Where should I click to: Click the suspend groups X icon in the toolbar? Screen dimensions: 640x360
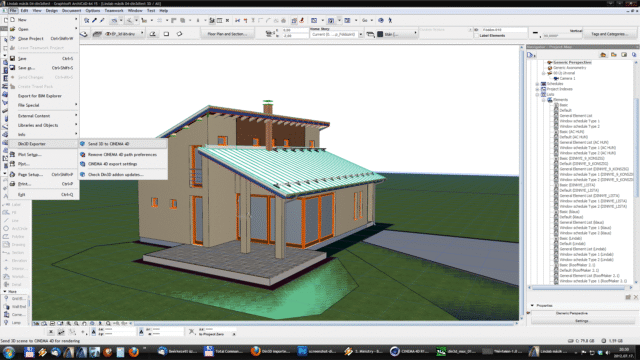coord(227,20)
